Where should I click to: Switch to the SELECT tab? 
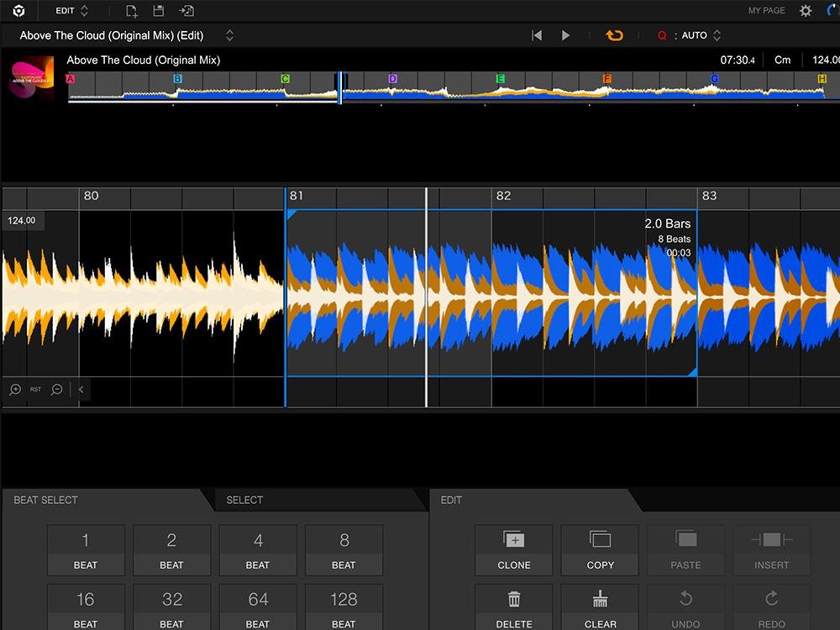click(244, 500)
